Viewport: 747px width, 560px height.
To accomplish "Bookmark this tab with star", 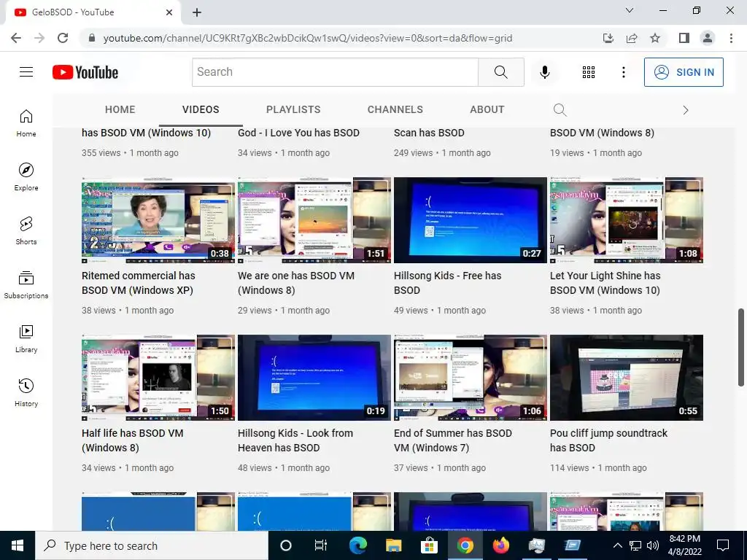I will coord(655,38).
